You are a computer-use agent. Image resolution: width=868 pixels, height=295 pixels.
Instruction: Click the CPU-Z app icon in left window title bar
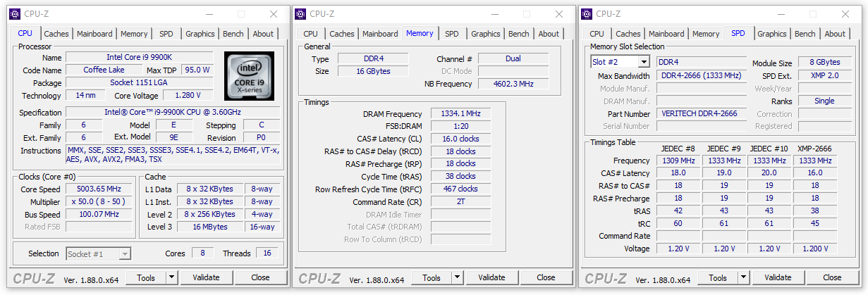coord(15,14)
